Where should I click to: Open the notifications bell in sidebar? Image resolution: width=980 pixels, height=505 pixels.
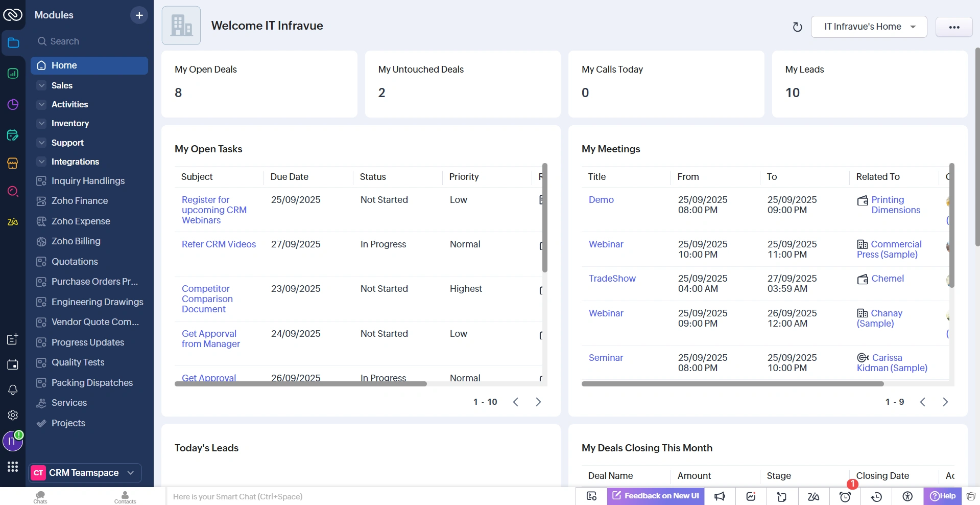pyautogui.click(x=13, y=390)
